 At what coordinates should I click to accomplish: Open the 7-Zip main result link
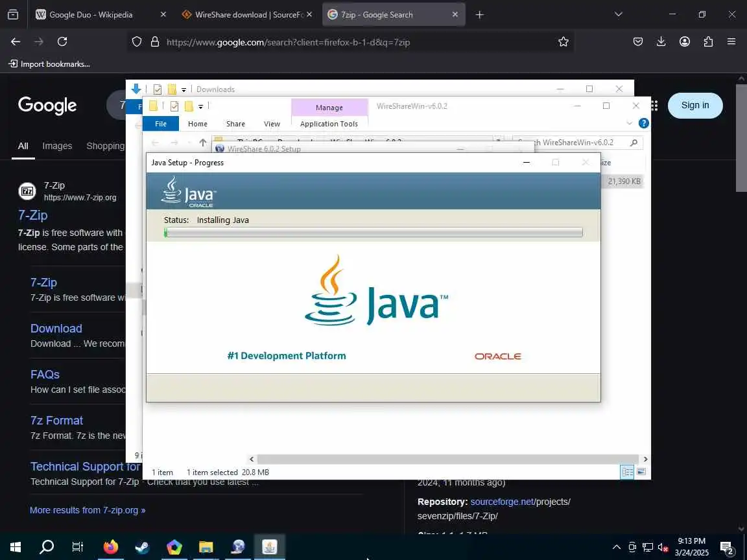point(33,215)
